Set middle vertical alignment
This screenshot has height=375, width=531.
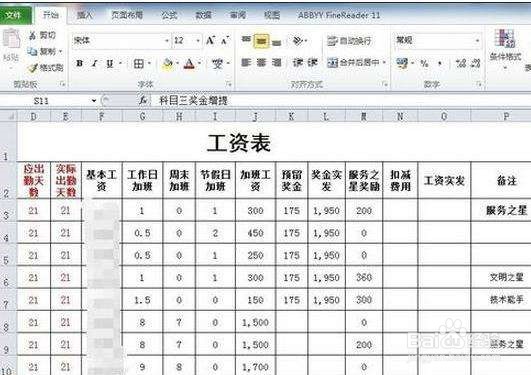tap(261, 41)
